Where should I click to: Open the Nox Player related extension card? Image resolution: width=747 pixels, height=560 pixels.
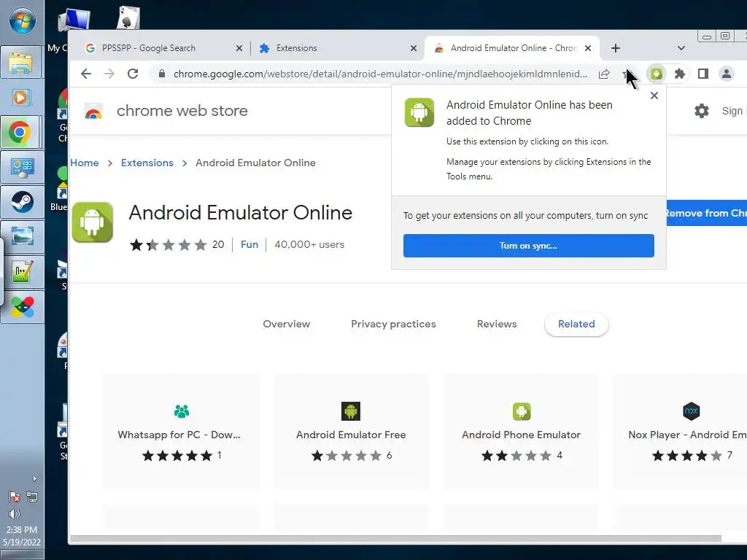pos(681,432)
